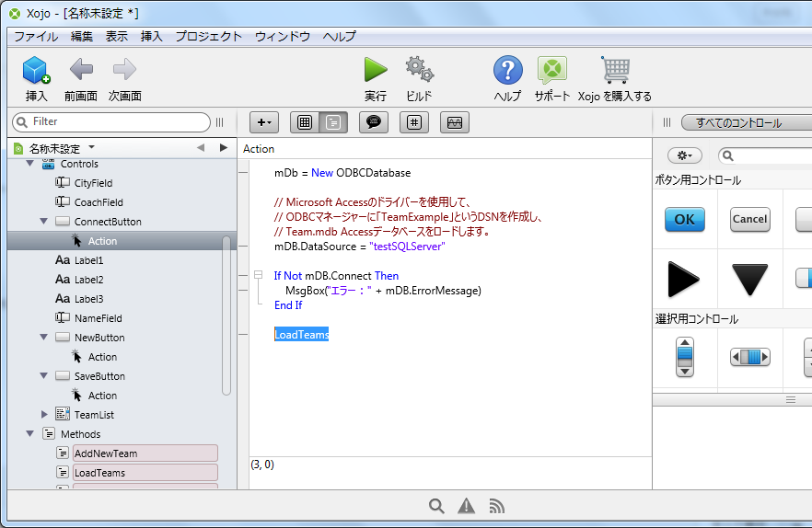
Task: Select the Action event under SaveButton
Action: pyautogui.click(x=102, y=396)
